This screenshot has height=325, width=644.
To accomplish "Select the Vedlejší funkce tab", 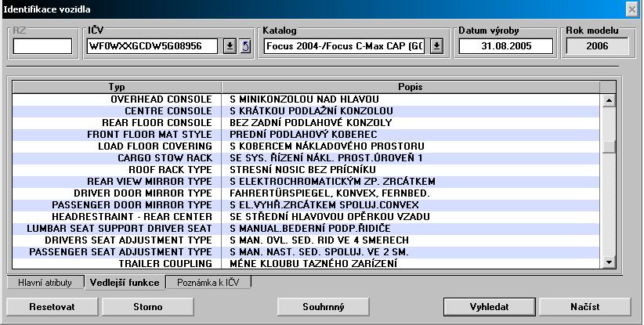I will click(x=125, y=282).
